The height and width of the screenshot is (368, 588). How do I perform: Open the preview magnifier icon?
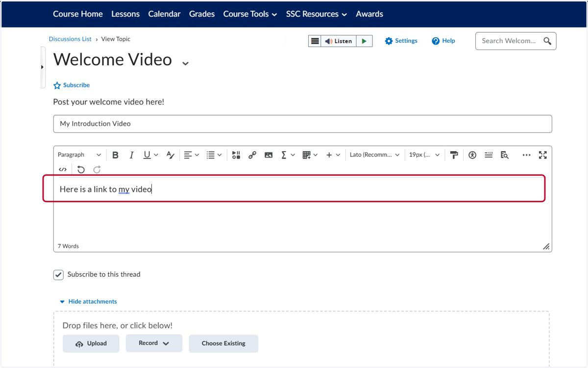[505, 155]
